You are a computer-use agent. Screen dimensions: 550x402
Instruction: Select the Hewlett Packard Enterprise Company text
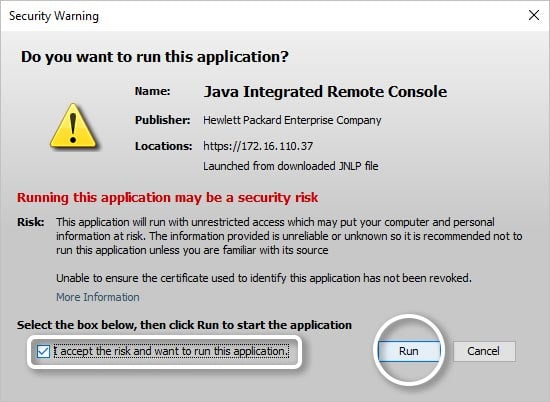click(292, 120)
